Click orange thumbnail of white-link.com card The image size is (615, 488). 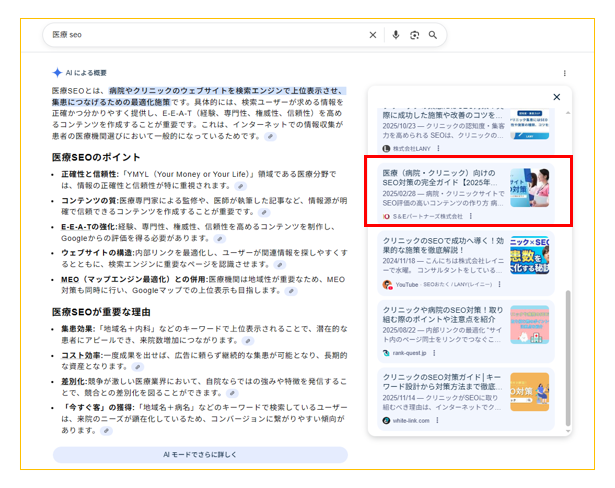pyautogui.click(x=529, y=392)
